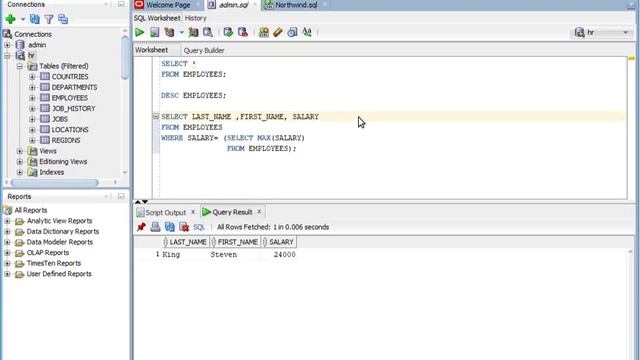Click the SQL Tuning Advisor icon
Image resolution: width=640 pixels, height=360 pixels.
208,32
